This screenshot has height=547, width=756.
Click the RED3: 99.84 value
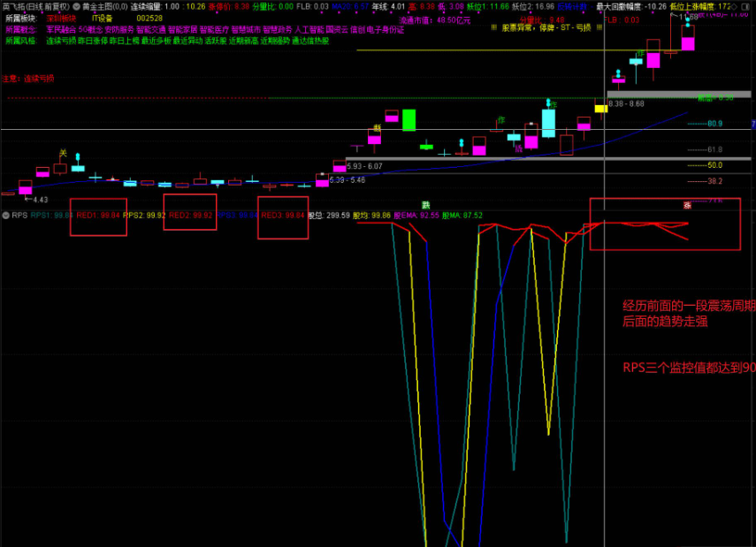pos(283,216)
